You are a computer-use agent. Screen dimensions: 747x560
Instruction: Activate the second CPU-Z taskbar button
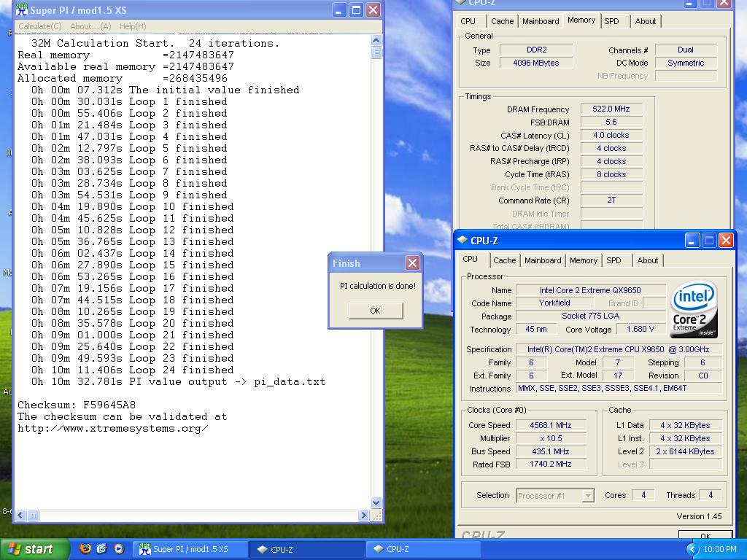click(x=422, y=549)
